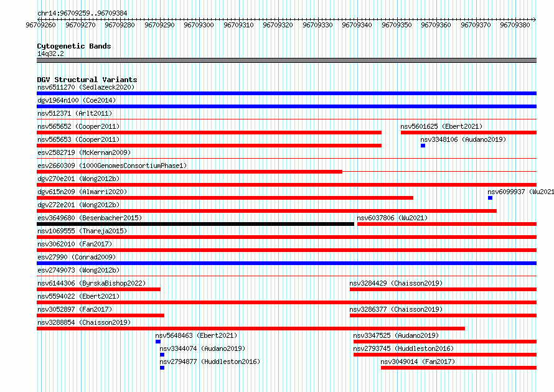Click the small blue marker under nsv6099937
554x392 pixels.
pyautogui.click(x=490, y=198)
